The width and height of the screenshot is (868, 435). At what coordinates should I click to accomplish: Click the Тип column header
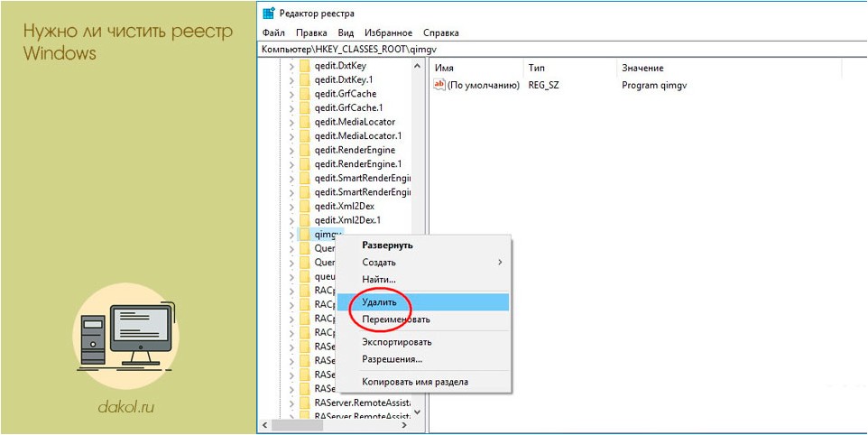[569, 68]
